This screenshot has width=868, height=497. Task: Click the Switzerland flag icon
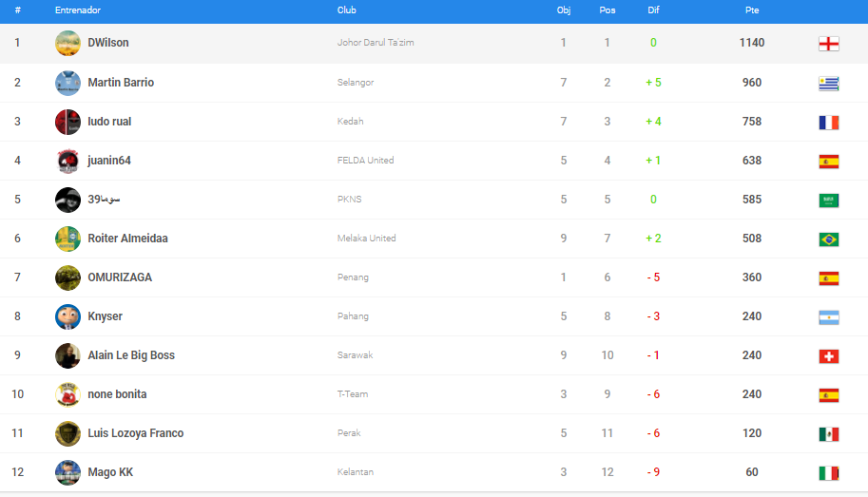[x=828, y=356]
